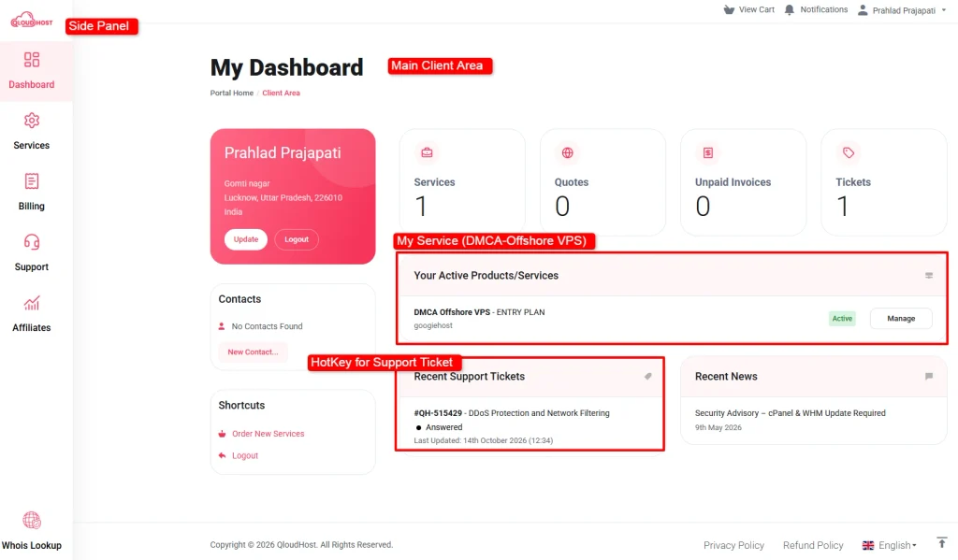
Task: Click the Tickets count card label
Action: [853, 182]
